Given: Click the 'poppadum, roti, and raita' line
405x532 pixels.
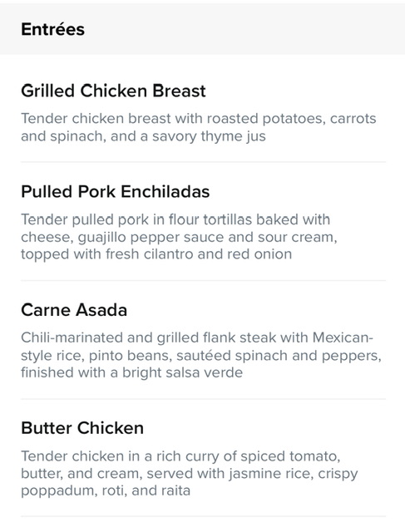Looking at the screenshot, I should 106,491.
